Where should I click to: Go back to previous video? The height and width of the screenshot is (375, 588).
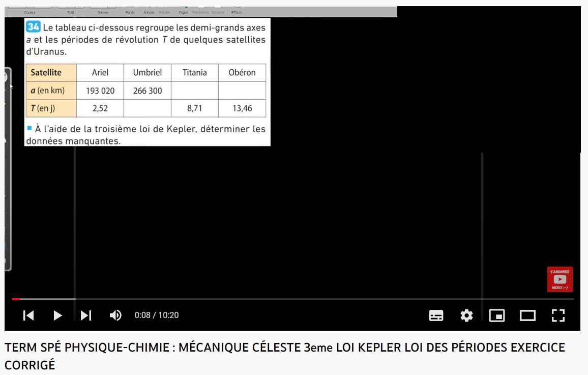28,315
